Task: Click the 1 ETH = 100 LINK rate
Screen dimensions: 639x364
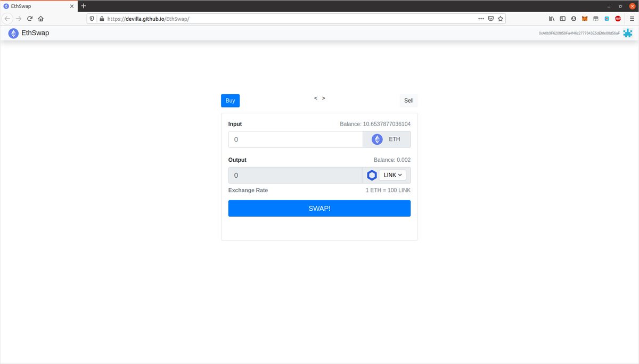Action: 388,190
